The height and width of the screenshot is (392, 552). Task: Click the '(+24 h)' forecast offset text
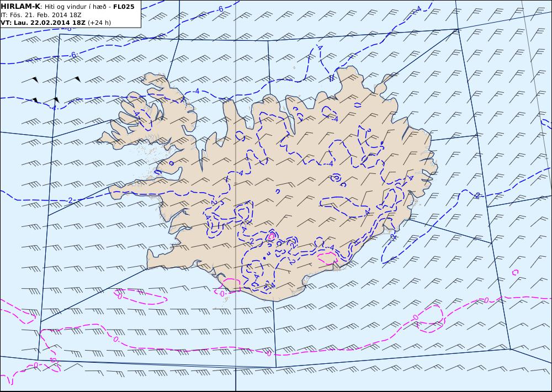tap(99, 23)
